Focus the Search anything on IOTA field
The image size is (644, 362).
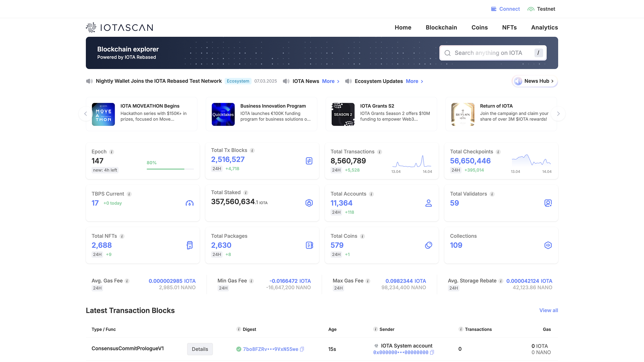click(x=488, y=53)
